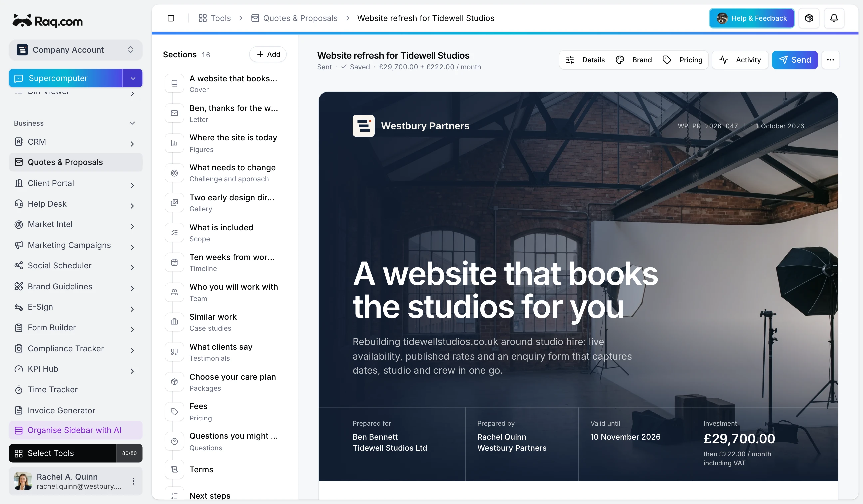Viewport: 863px width, 504px height.
Task: Click the cover headline text
Action: pyautogui.click(x=505, y=290)
